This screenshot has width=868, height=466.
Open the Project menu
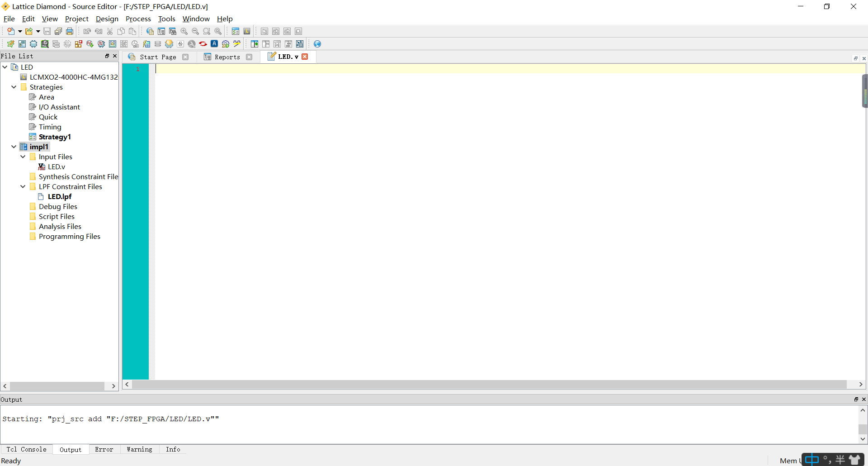(76, 19)
